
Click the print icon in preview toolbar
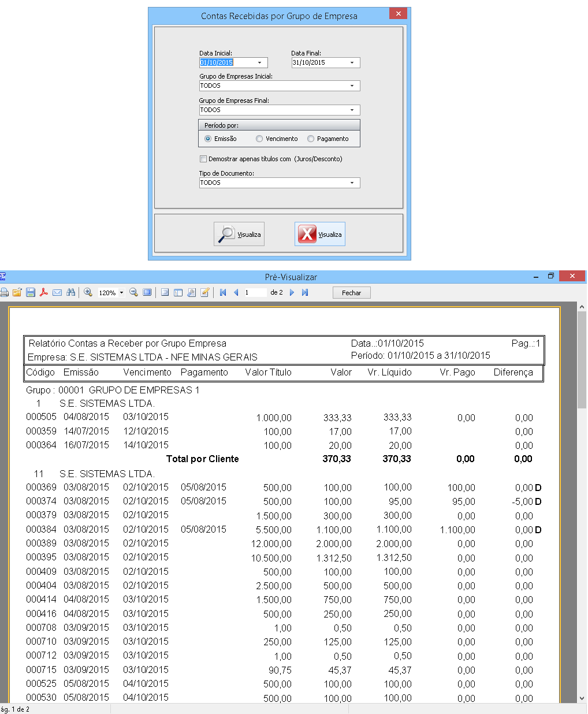pyautogui.click(x=4, y=293)
